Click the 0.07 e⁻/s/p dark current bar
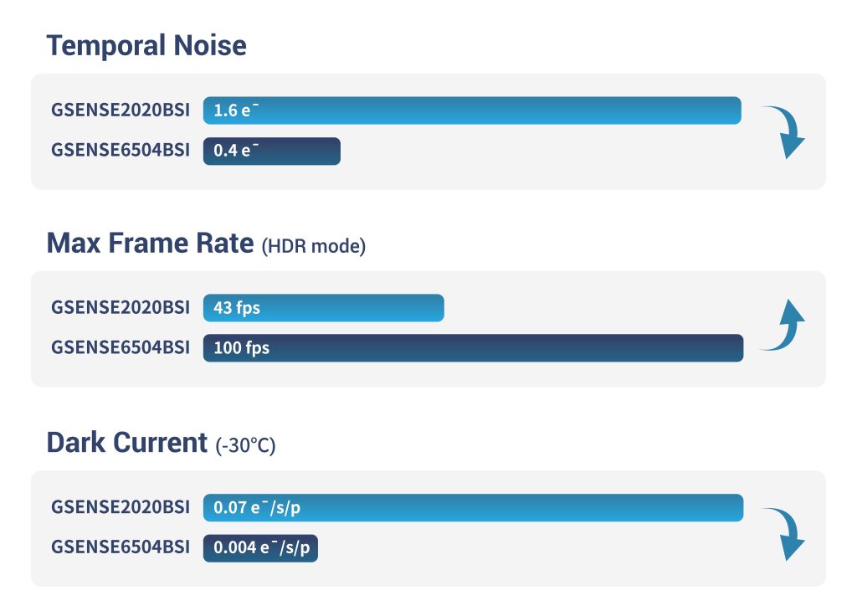 pyautogui.click(x=473, y=508)
